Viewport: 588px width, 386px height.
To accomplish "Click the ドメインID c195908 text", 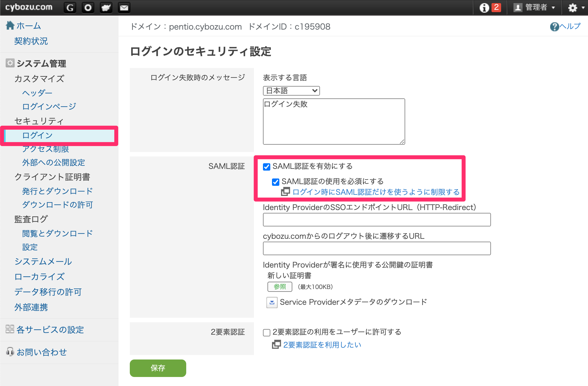I will click(x=289, y=27).
